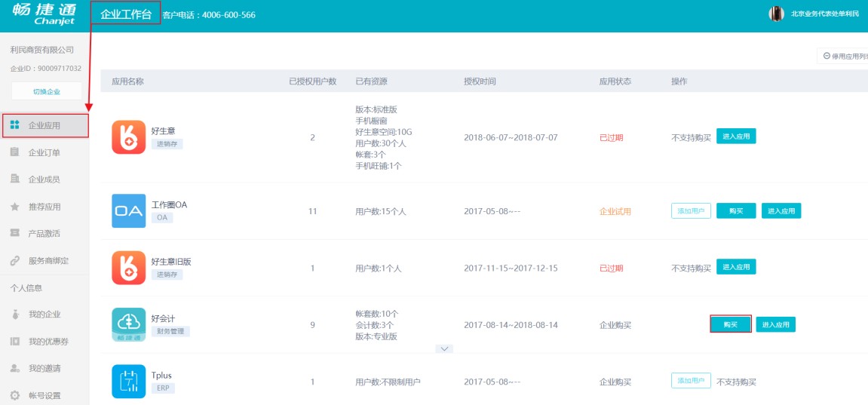This screenshot has height=405, width=868.
Task: Click the 已过期 status for 好生意
Action: (x=611, y=138)
